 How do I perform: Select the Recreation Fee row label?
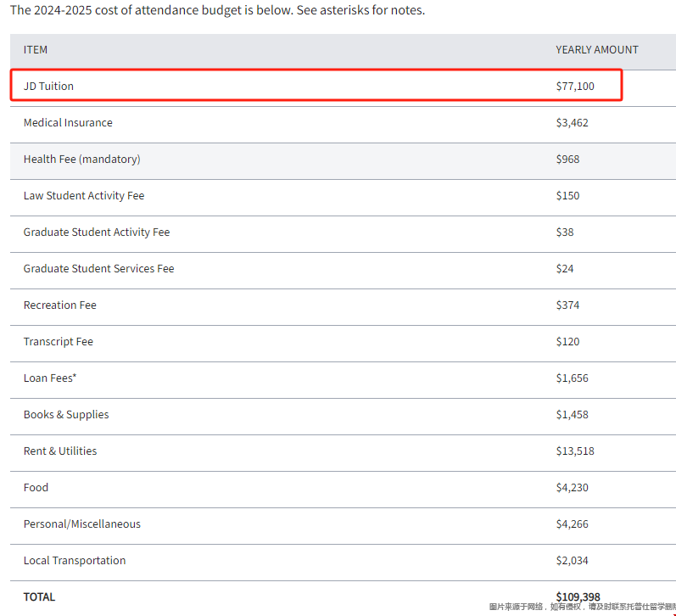pyautogui.click(x=60, y=305)
